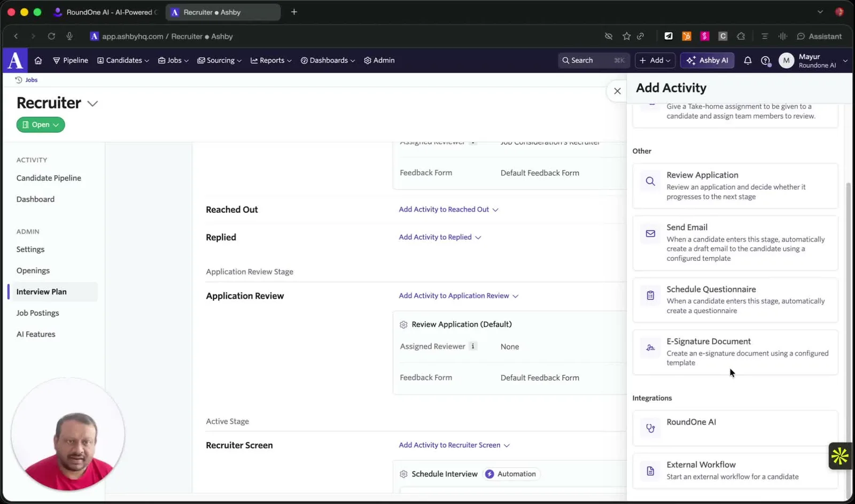Click the audio waveform icon in toolbar
855x504 pixels.
pos(783,36)
